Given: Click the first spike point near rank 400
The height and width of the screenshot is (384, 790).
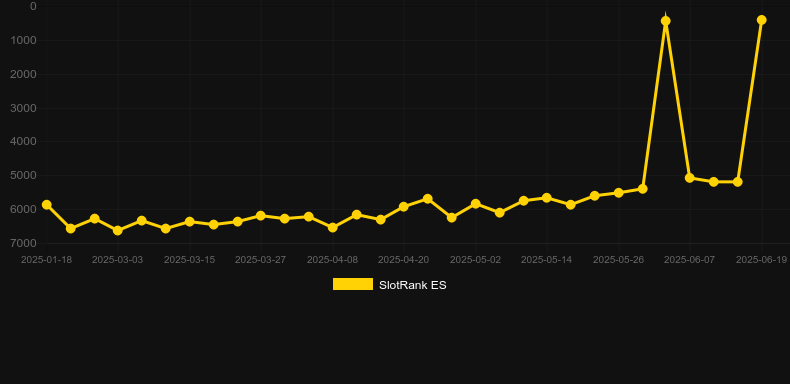Looking at the screenshot, I should [x=666, y=21].
